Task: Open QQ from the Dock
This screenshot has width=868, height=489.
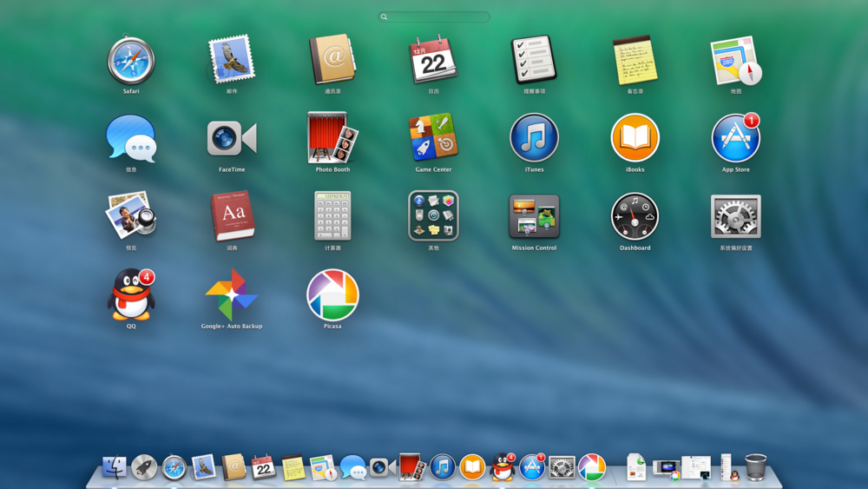Action: pos(503,467)
